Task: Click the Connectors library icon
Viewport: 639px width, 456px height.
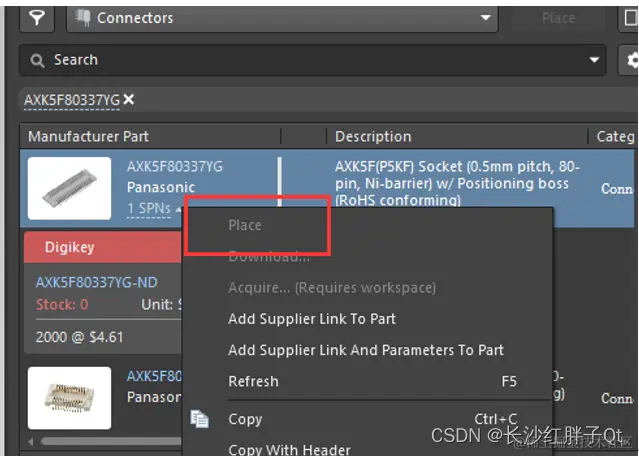Action: [x=83, y=18]
